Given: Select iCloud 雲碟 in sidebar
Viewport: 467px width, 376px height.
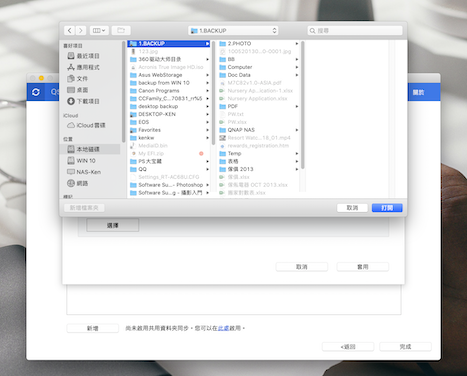Looking at the screenshot, I should [x=86, y=125].
